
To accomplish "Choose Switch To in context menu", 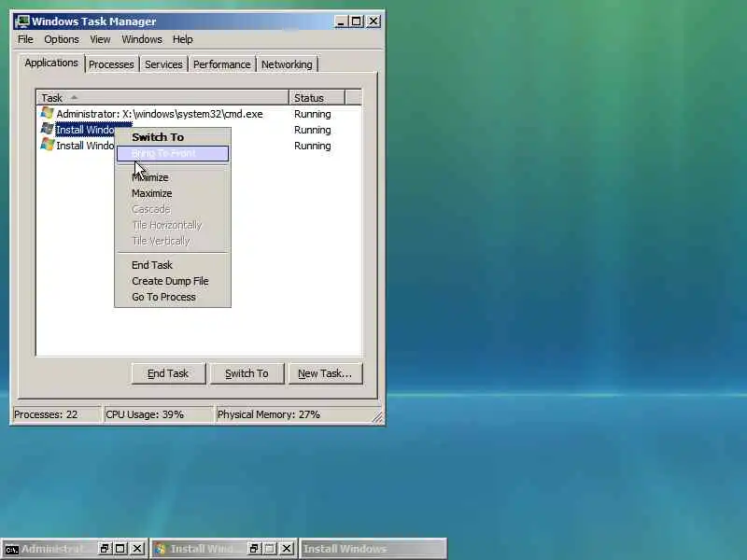I will pyautogui.click(x=173, y=137).
